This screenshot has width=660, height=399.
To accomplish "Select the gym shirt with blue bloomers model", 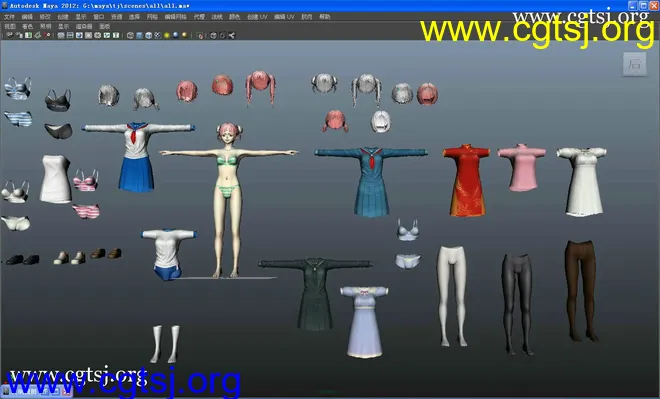I will [168, 255].
